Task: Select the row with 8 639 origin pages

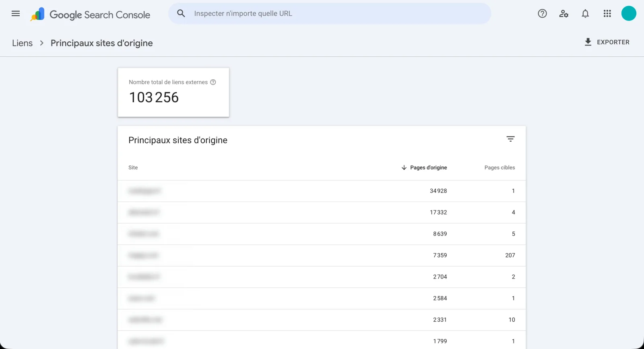Action: coord(322,234)
